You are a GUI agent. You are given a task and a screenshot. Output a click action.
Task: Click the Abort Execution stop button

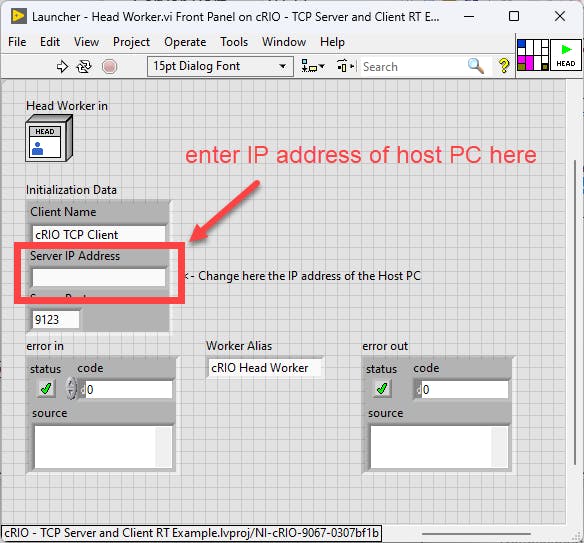click(x=109, y=67)
